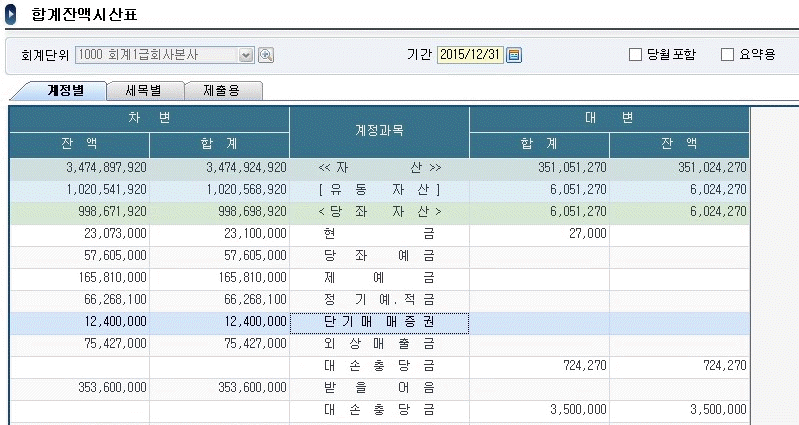Click the 기간 date input field
This screenshot has width=799, height=425.
[470, 55]
